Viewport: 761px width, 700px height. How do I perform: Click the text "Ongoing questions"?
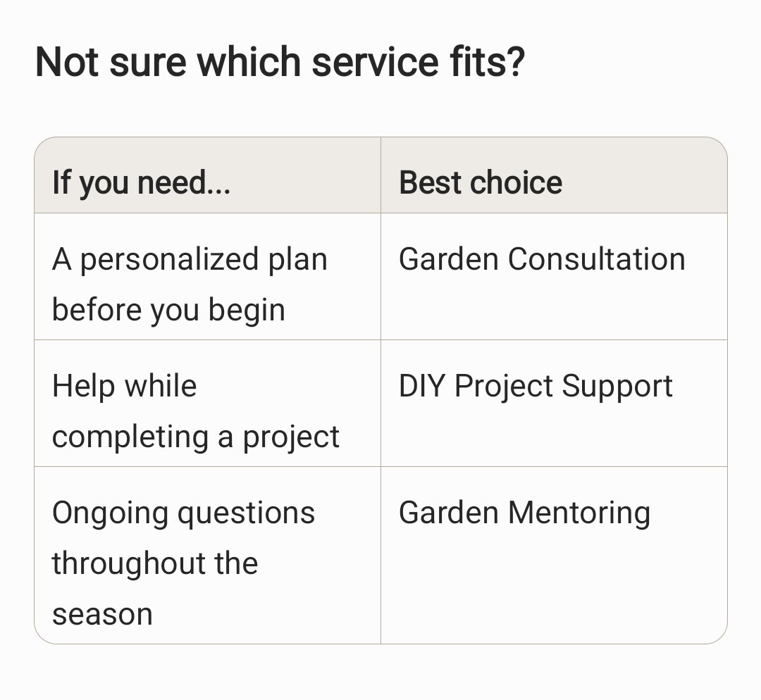point(183,513)
